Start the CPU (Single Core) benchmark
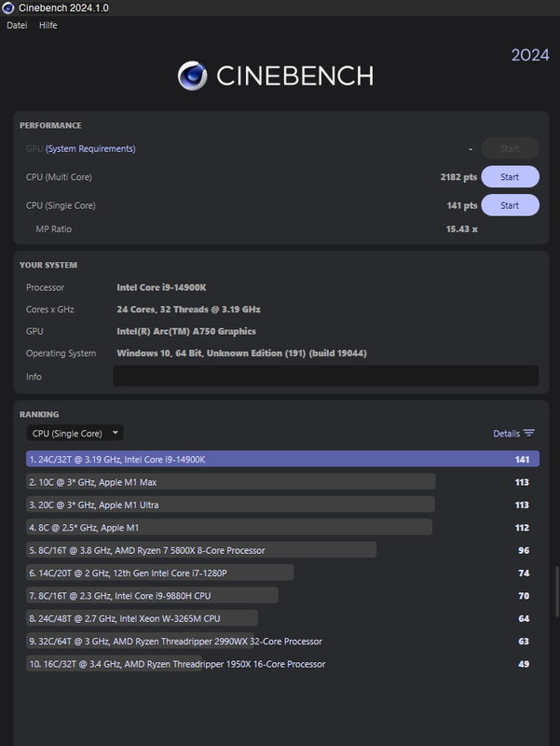 point(510,205)
